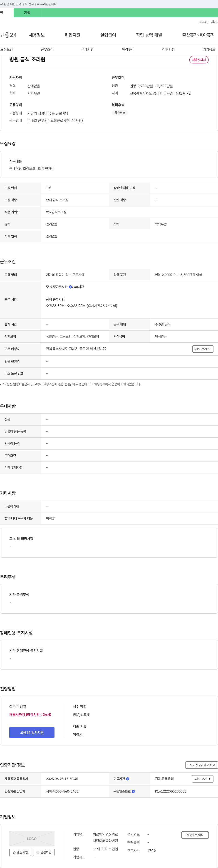Viewport: 218px width, 868px height.
Task: Jump to 기업정보 section tab
Action: click(x=209, y=49)
